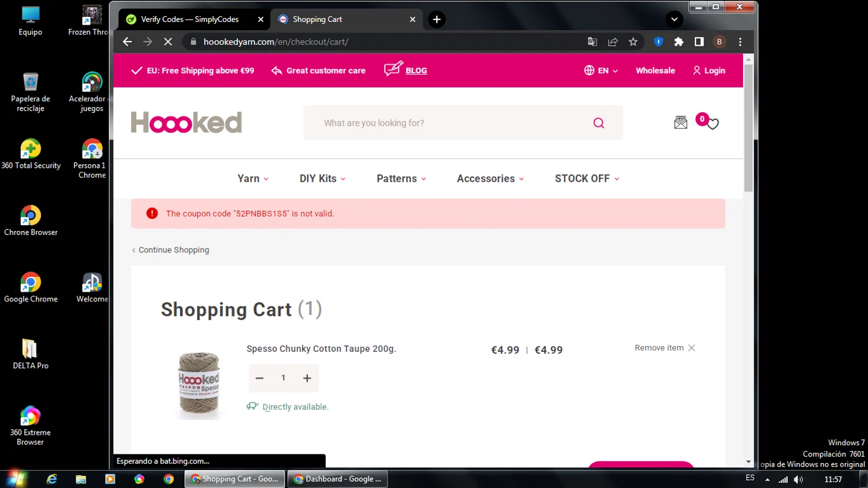Screen dimensions: 868x488
Task: Click the page vertical scrollbar thumb
Action: (748, 127)
